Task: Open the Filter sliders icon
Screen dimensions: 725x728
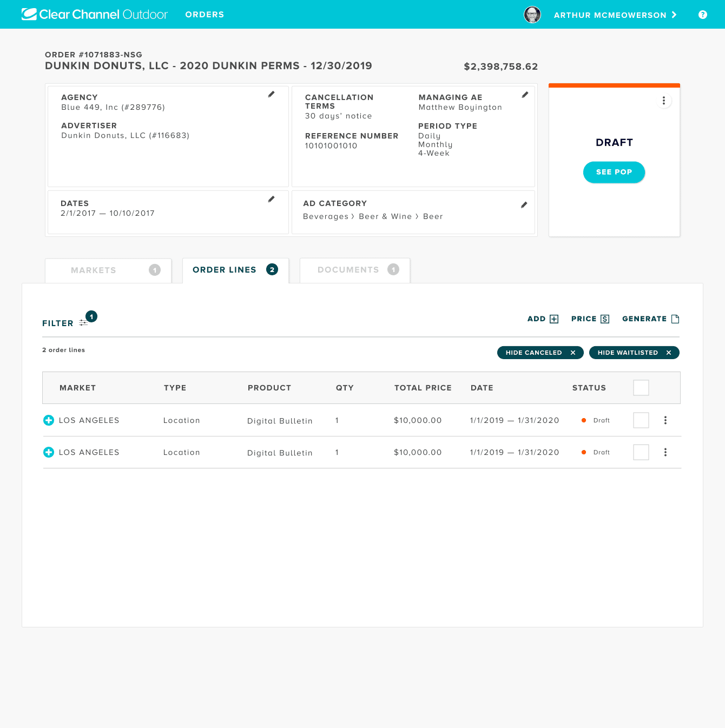Action: click(x=83, y=323)
